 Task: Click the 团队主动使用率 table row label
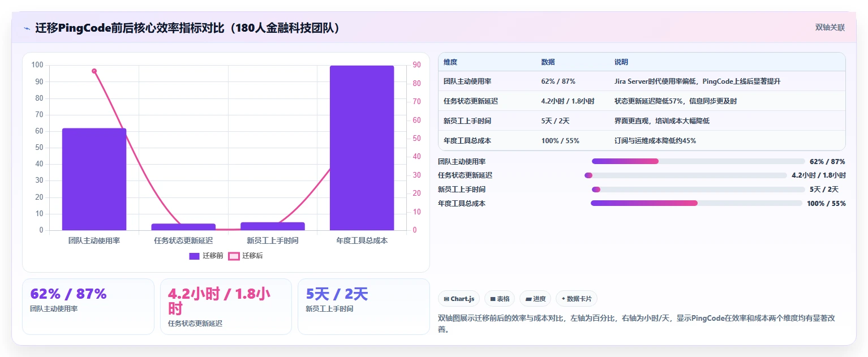point(467,81)
